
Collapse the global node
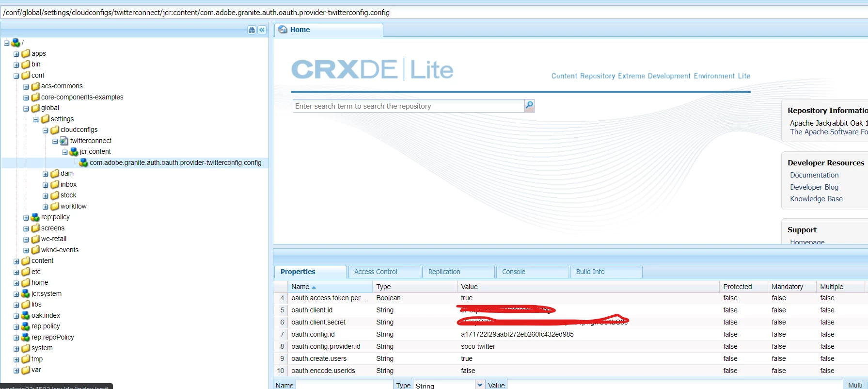[x=26, y=109]
